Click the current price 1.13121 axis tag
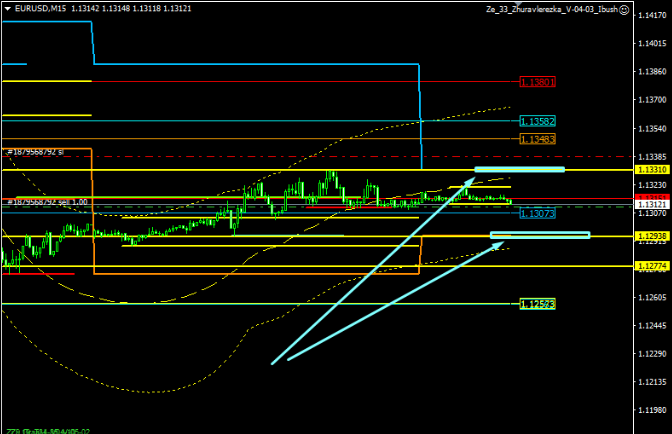Image resolution: width=672 pixels, height=434 pixels. pos(651,204)
